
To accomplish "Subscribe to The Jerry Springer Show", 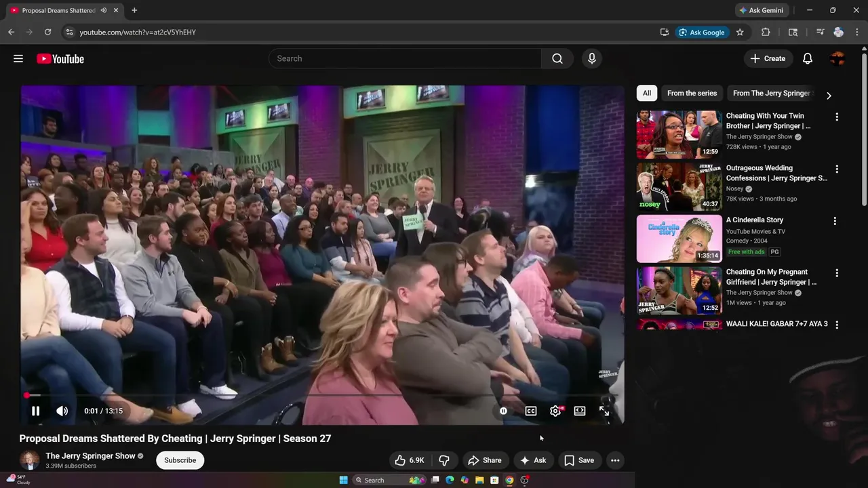I will pos(180,460).
